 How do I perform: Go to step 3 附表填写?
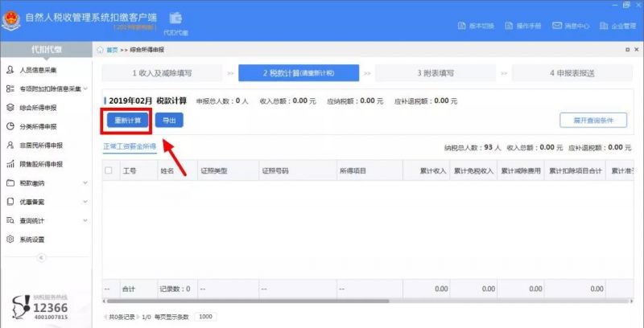click(x=436, y=73)
